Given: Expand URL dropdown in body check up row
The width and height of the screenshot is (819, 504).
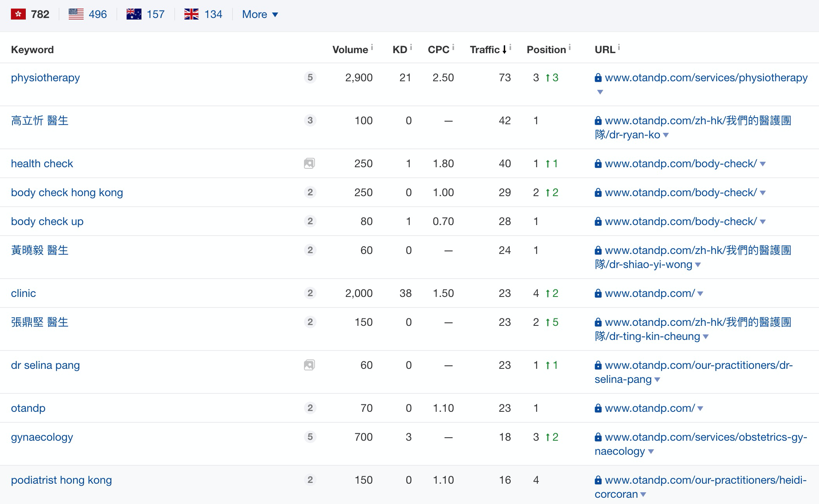Looking at the screenshot, I should point(763,222).
